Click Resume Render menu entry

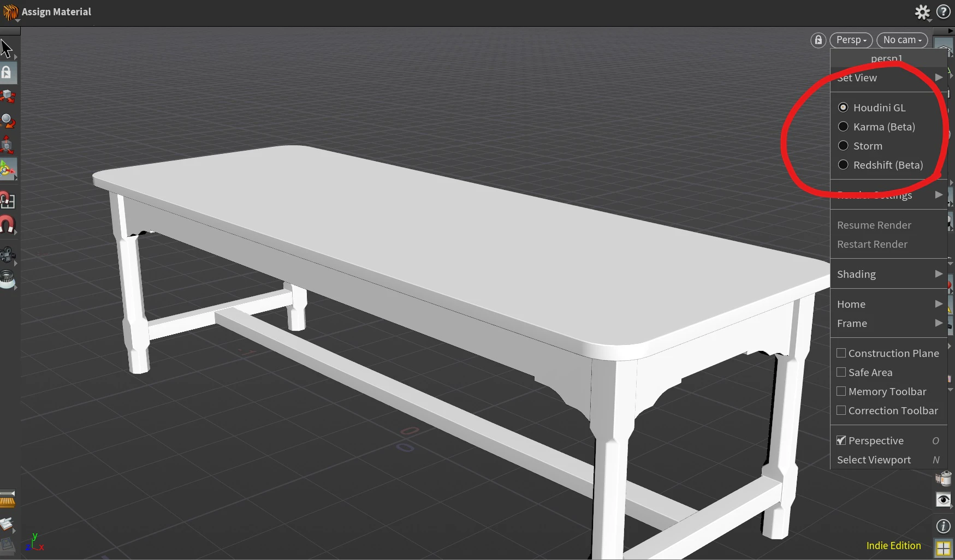tap(888, 225)
